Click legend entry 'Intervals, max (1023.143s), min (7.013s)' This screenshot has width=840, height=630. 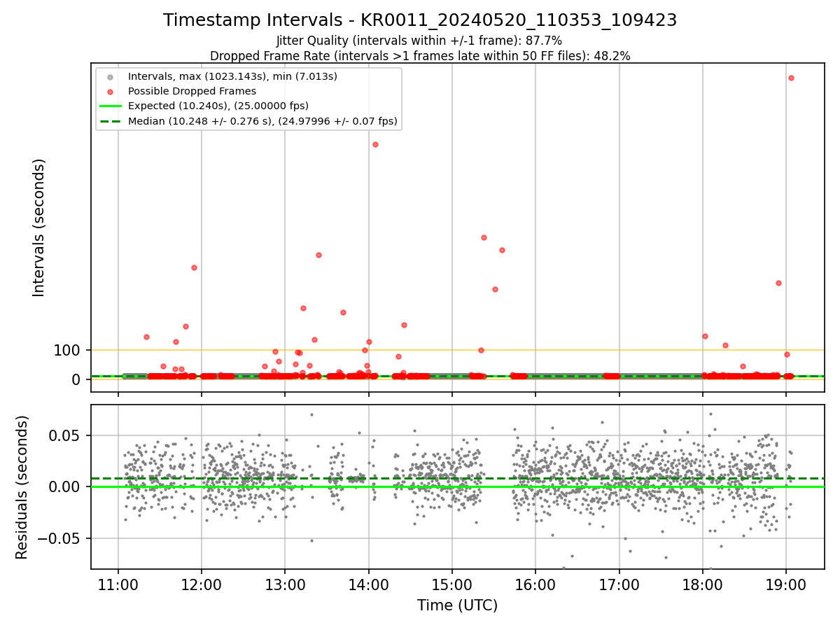pyautogui.click(x=233, y=76)
